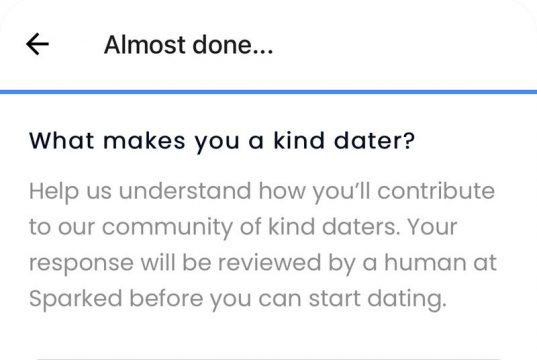Viewport: 537px width, 360px height.
Task: Click the phrase "before you can start dating"
Action: [288, 299]
